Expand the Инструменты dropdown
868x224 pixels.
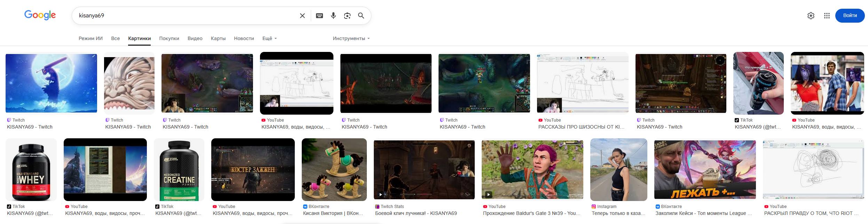click(351, 38)
